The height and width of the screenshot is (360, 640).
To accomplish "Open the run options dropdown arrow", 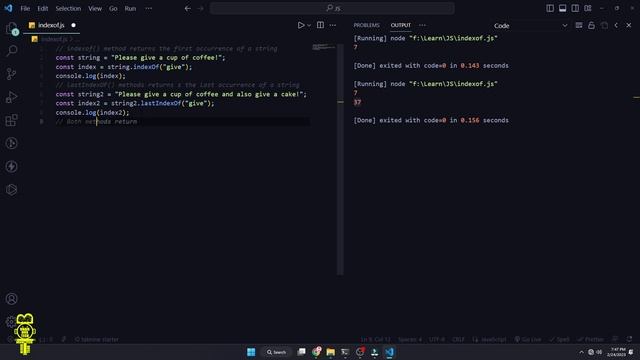I will pyautogui.click(x=309, y=25).
